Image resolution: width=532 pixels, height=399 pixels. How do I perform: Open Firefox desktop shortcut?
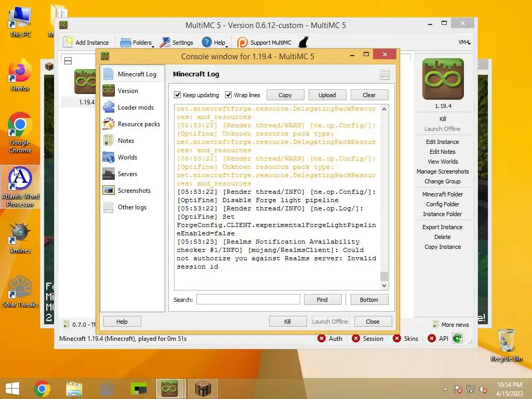click(20, 75)
